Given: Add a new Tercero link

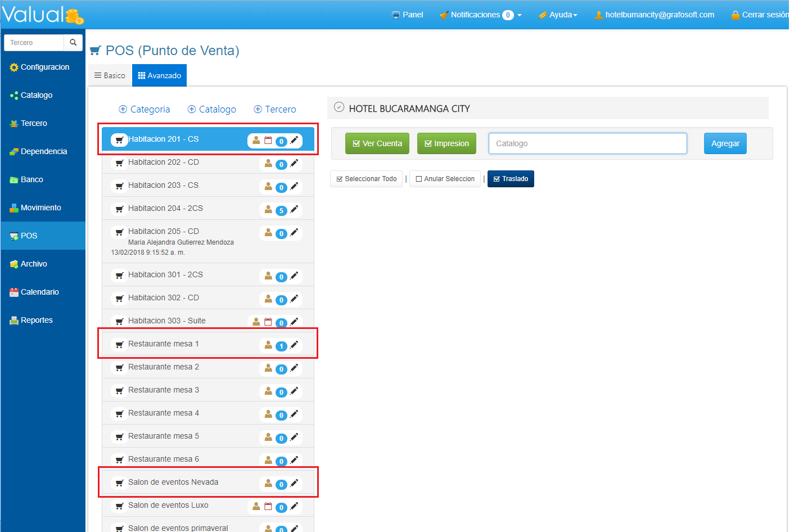Looking at the screenshot, I should pyautogui.click(x=275, y=109).
